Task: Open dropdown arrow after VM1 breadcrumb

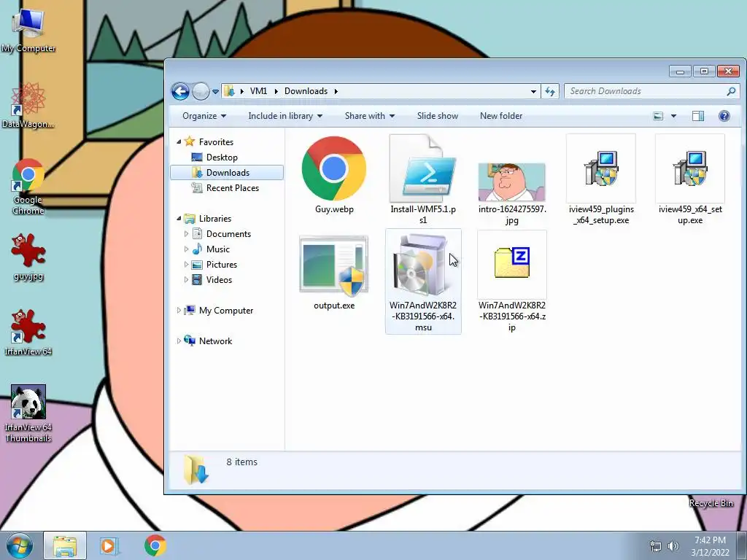Action: [276, 91]
